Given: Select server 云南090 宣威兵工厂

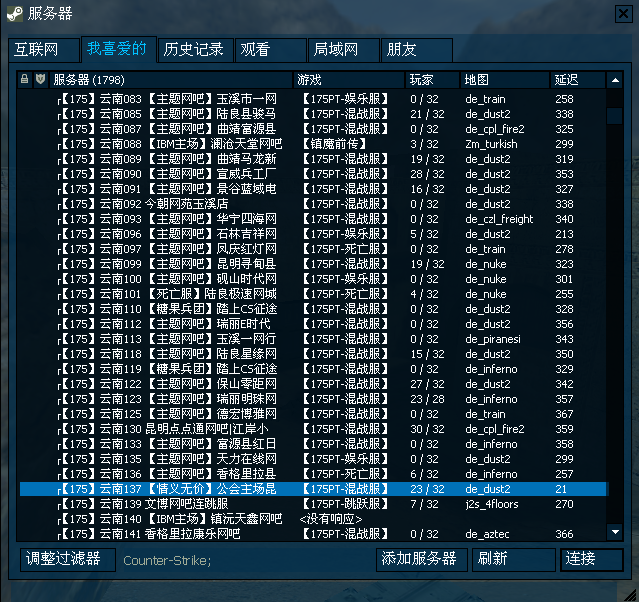Looking at the screenshot, I should pyautogui.click(x=313, y=174).
